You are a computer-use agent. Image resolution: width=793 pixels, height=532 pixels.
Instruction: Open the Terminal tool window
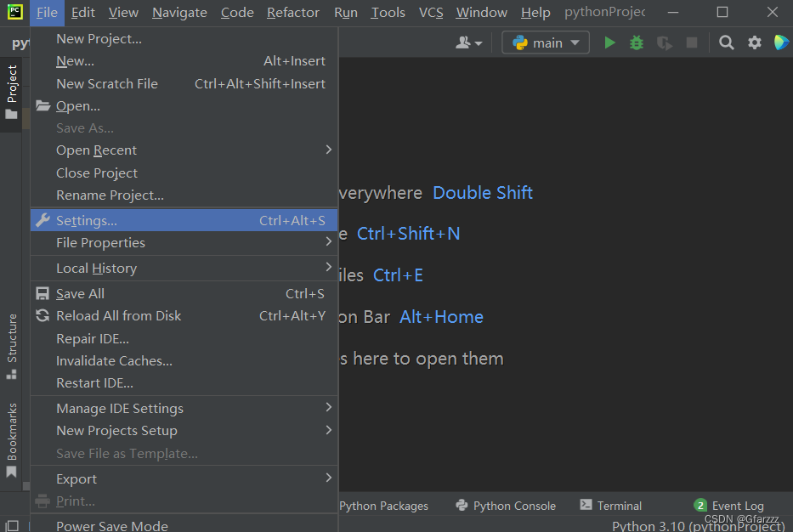(611, 506)
